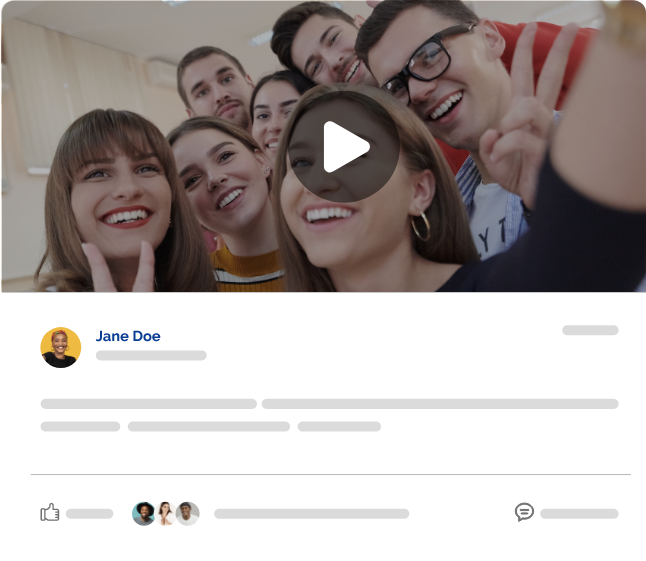Open comments via speech bubble icon

[x=524, y=512]
